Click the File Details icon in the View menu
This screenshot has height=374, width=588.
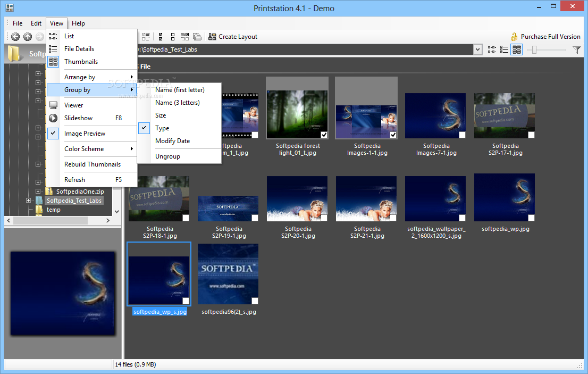(x=53, y=49)
